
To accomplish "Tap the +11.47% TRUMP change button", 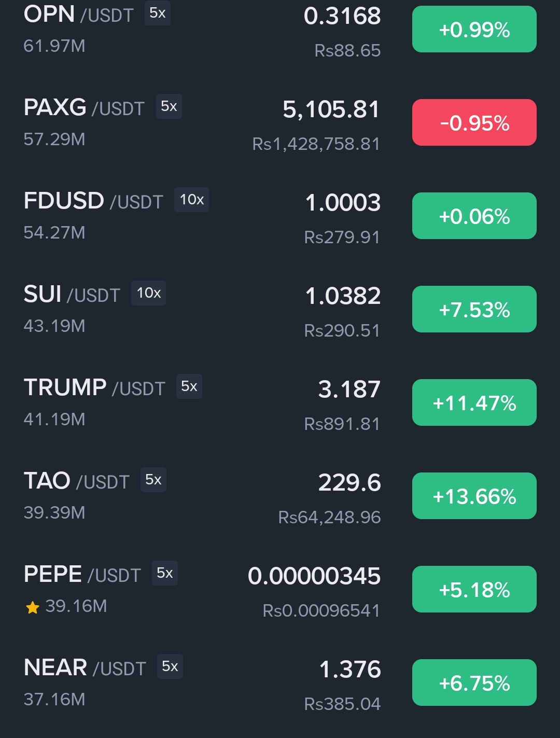I will tap(474, 402).
